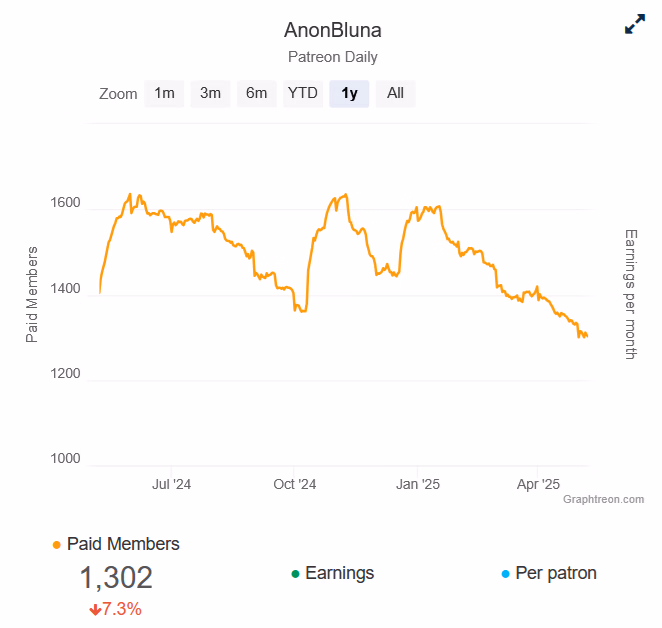The width and height of the screenshot is (662, 628).
Task: Select the YTD zoom option
Action: [x=302, y=93]
